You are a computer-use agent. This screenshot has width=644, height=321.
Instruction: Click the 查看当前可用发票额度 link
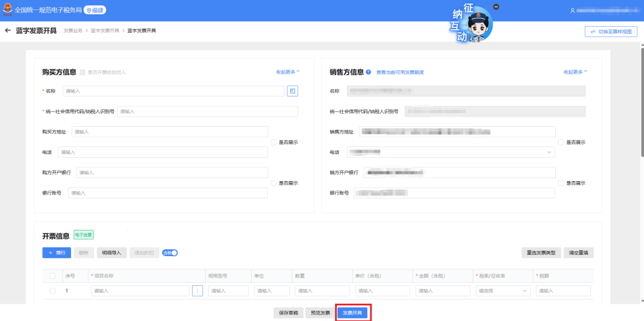tap(400, 73)
